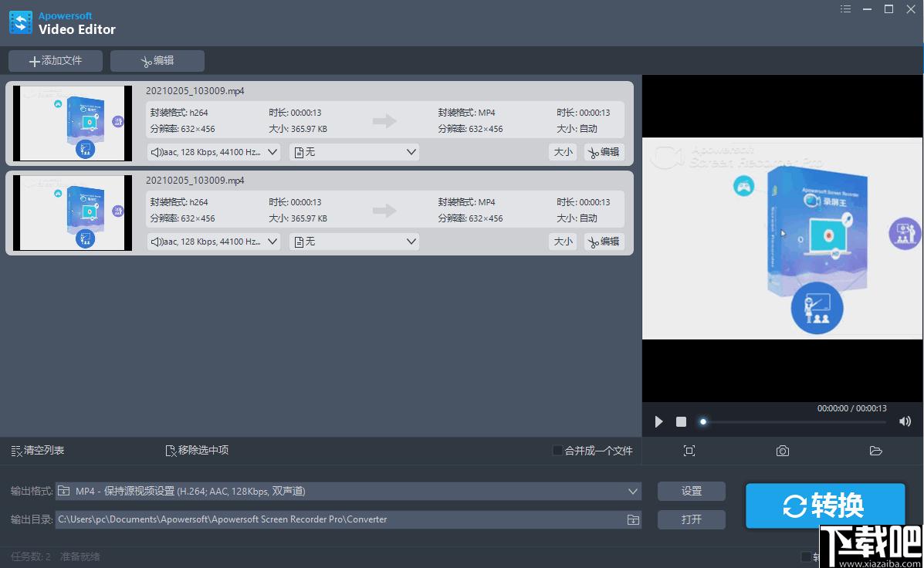The height and width of the screenshot is (568, 924).
Task: Open subtitle dropdown 无 of first video
Action: coord(354,152)
